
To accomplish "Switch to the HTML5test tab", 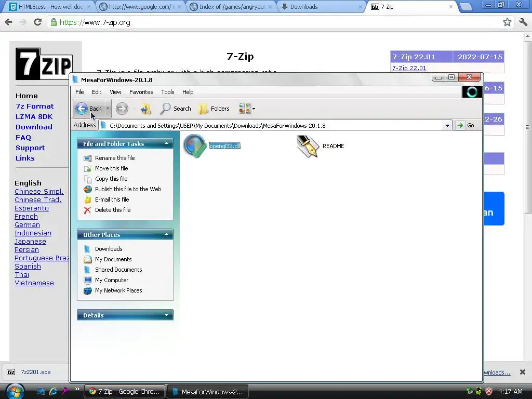I will [x=50, y=7].
